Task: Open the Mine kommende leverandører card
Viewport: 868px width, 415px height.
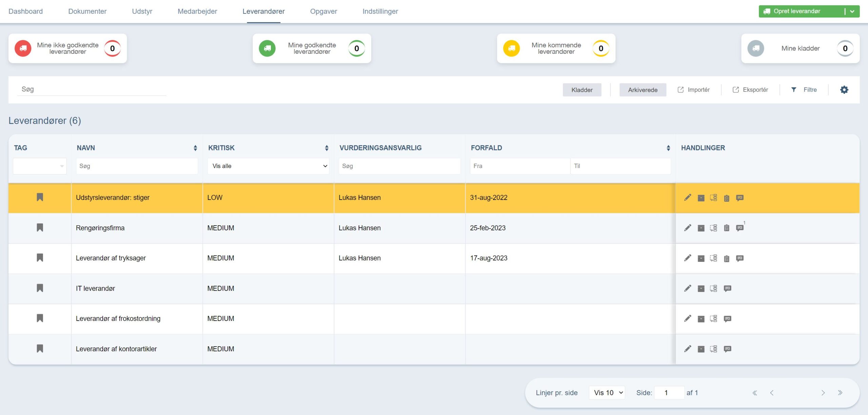Action: pos(556,48)
